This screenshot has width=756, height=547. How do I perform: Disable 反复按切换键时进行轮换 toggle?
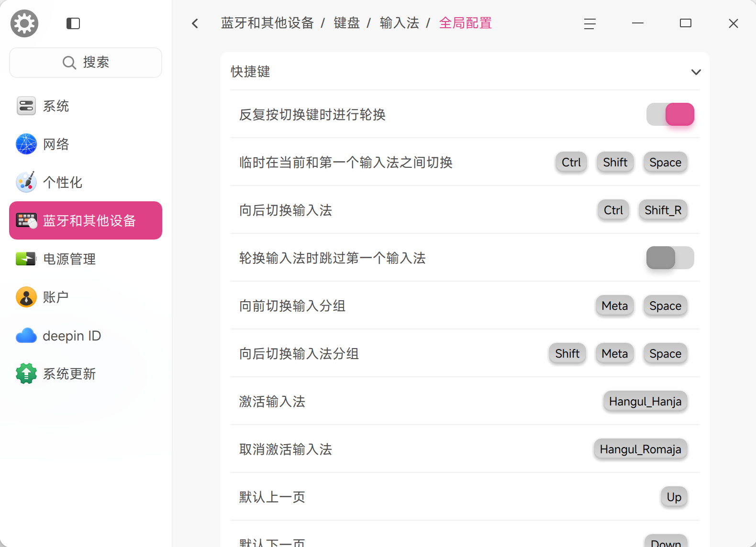coord(670,114)
